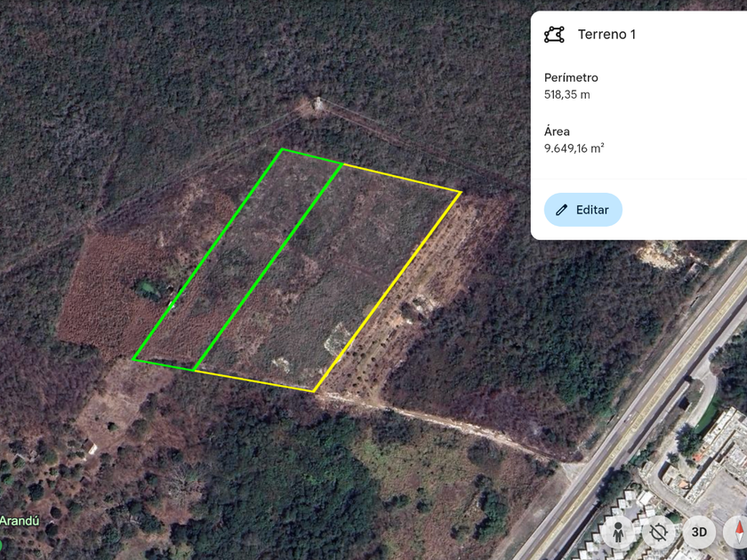This screenshot has width=747, height=560.
Task: Select the top corner of green polygon
Action: pyautogui.click(x=282, y=149)
